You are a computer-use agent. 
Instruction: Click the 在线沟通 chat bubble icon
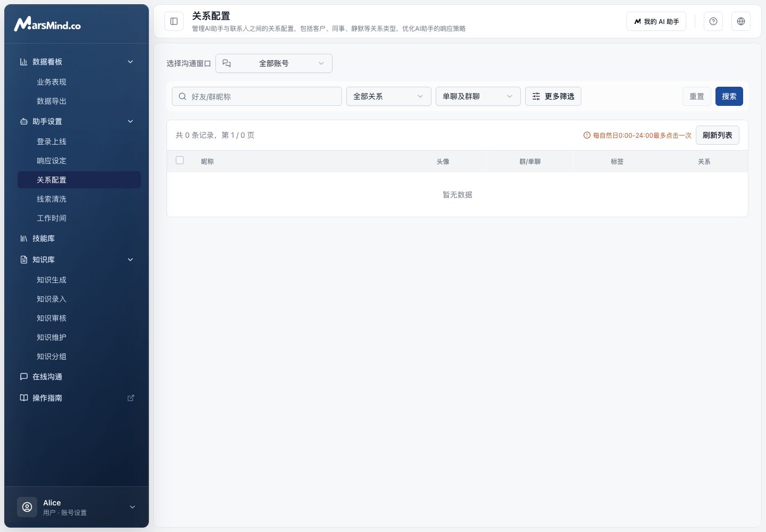pos(24,377)
